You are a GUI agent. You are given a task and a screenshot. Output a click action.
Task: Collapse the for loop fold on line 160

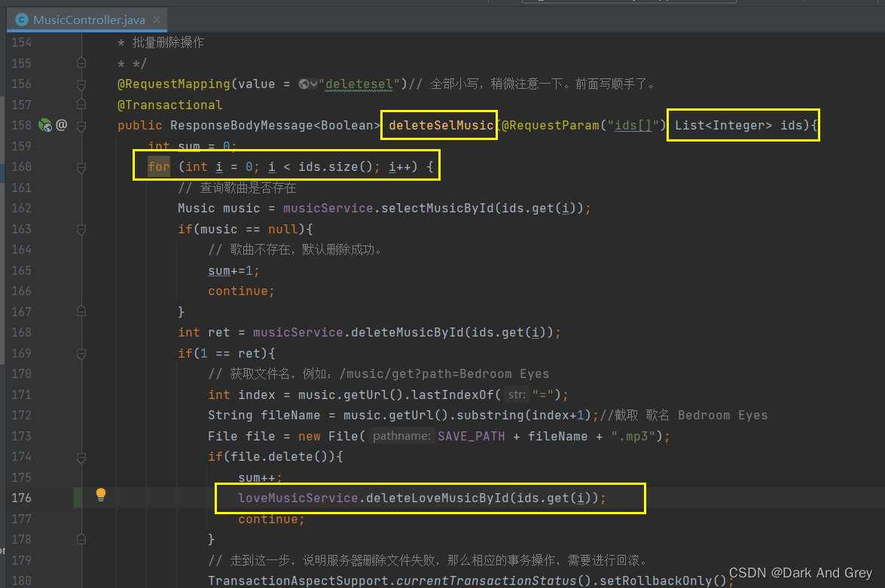[x=81, y=167]
